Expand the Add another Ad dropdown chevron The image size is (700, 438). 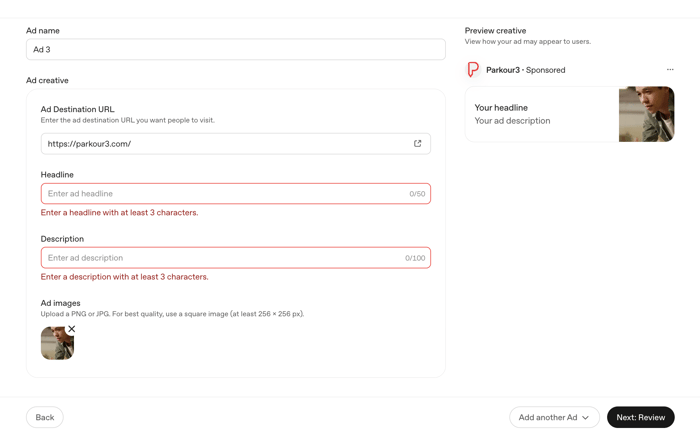[x=585, y=417]
